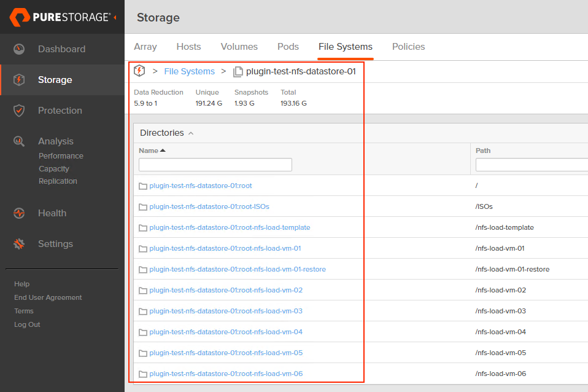The height and width of the screenshot is (392, 588).
Task: Click folder icon for root-ISOs directory
Action: click(143, 207)
